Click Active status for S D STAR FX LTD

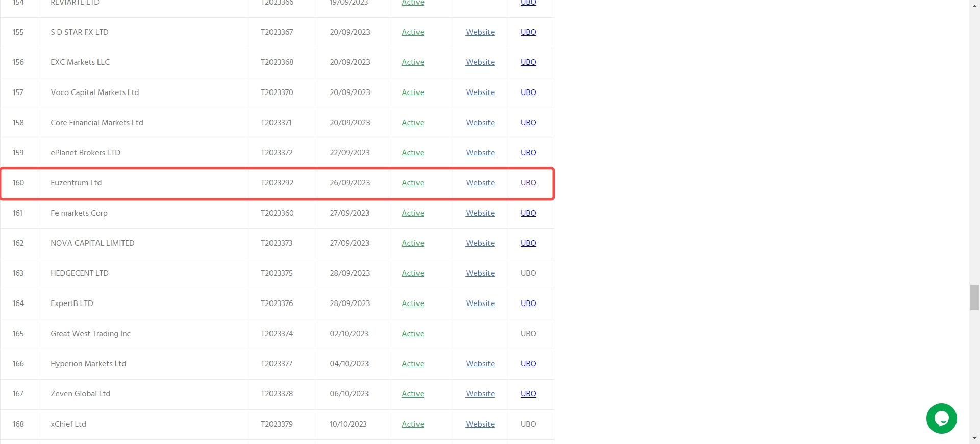413,32
